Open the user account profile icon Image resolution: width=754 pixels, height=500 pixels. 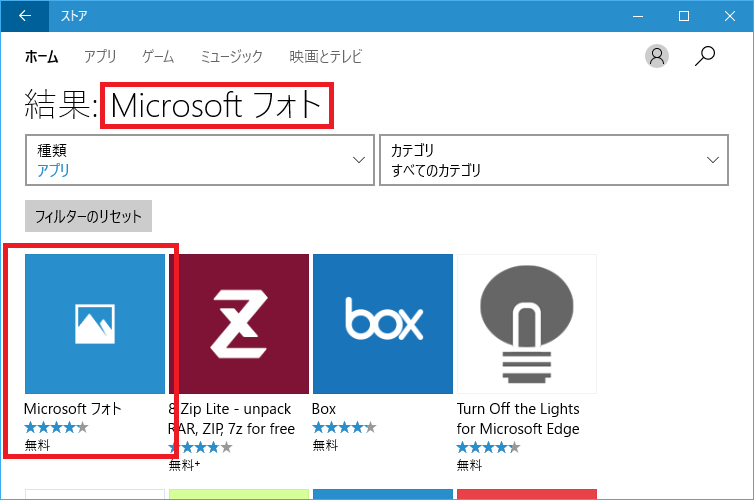tap(657, 56)
